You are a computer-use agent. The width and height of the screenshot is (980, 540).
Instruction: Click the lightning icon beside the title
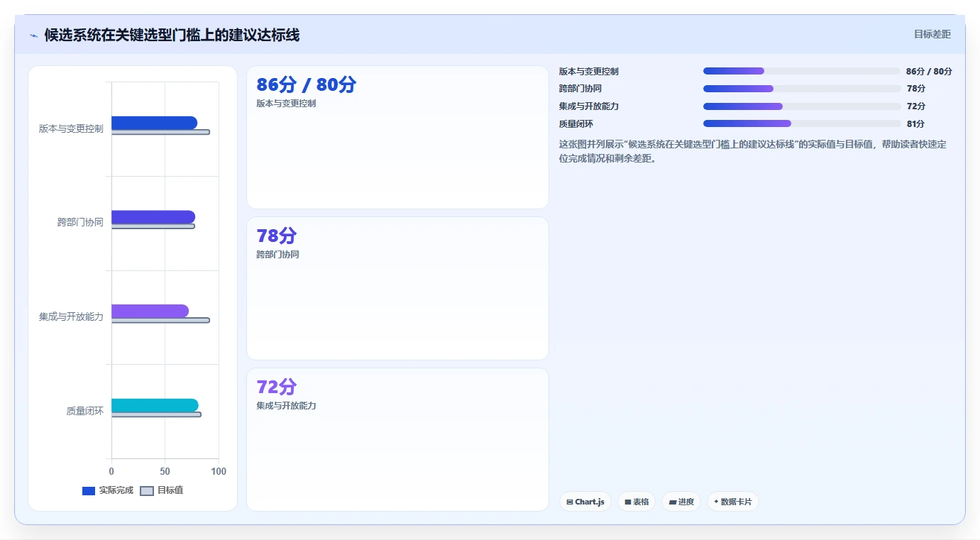[33, 35]
